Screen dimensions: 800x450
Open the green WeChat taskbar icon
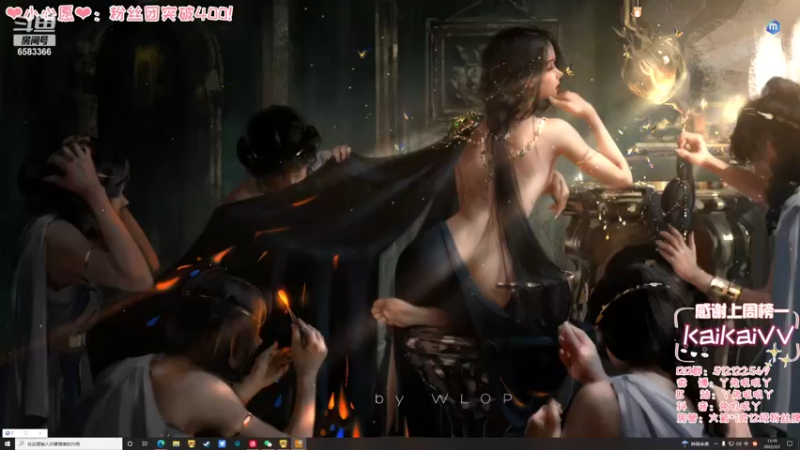click(x=268, y=444)
